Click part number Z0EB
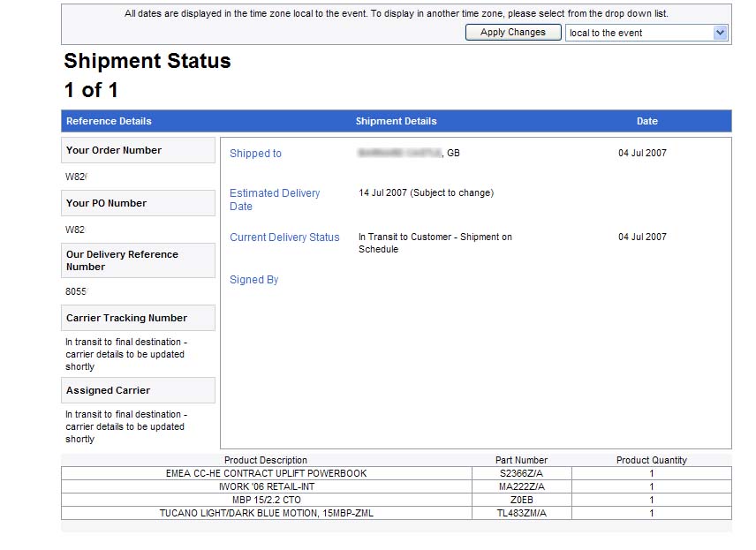The width and height of the screenshot is (756, 550). (522, 500)
